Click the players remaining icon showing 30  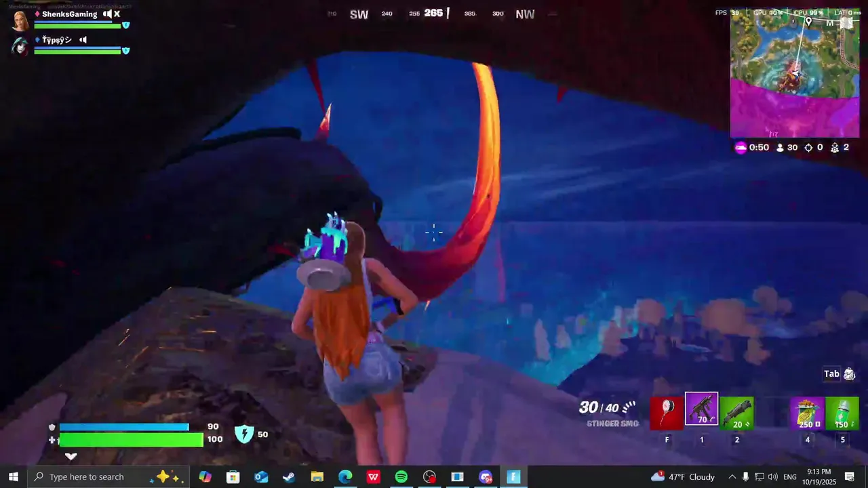pos(780,147)
